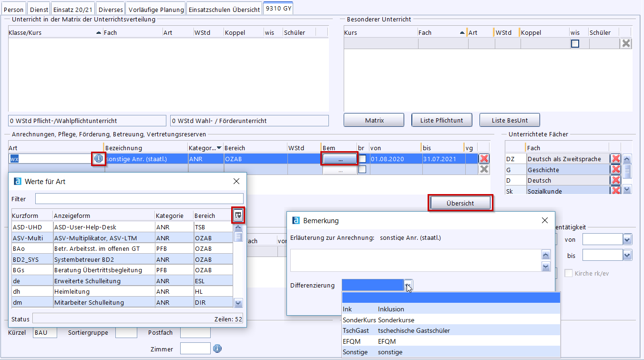Click the Postfach input field

[195, 333]
